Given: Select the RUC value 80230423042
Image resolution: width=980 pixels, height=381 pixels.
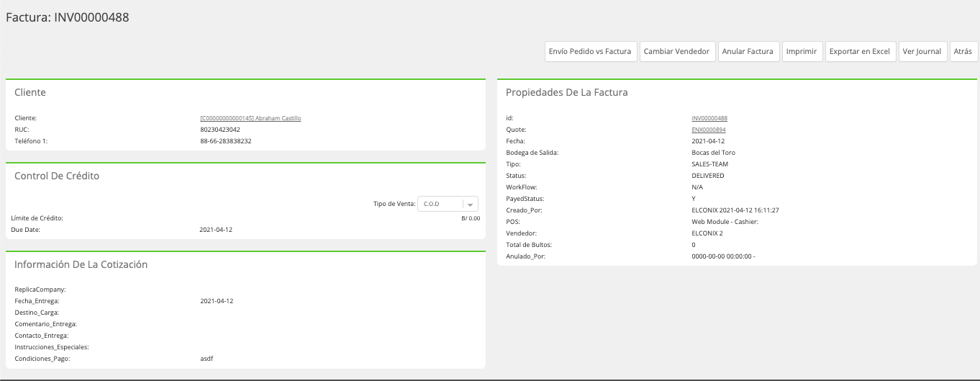Looking at the screenshot, I should 220,130.
